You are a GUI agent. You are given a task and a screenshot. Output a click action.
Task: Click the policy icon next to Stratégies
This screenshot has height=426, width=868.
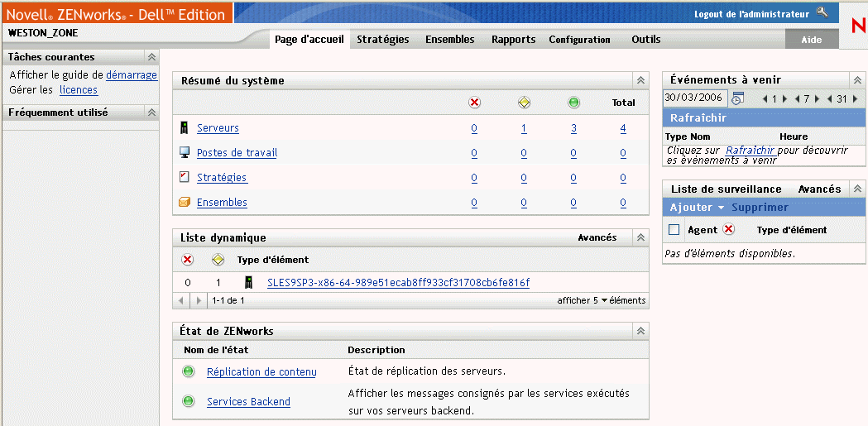185,177
